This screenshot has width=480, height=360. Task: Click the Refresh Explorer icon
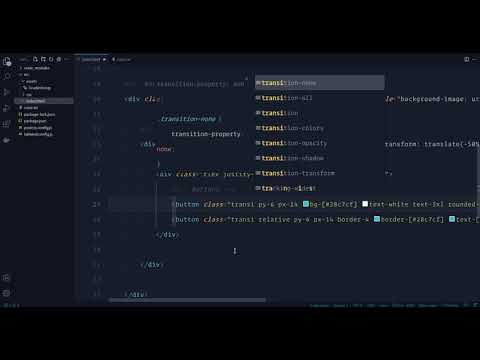click(x=51, y=59)
